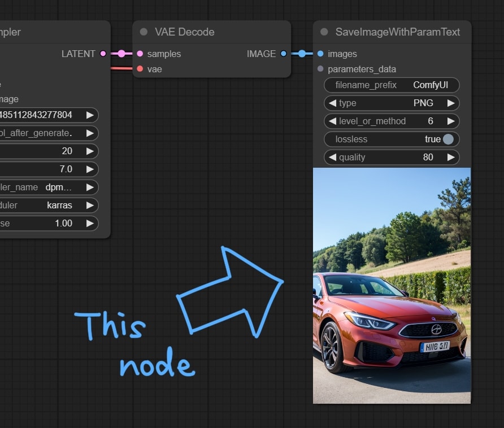
Task: Click the vae input socket
Action: 140,69
